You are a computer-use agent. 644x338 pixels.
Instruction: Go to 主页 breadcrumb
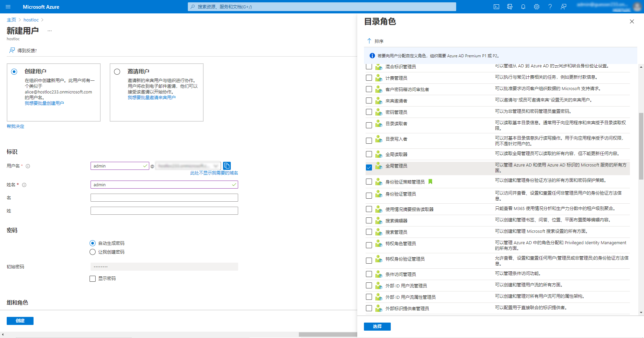click(x=11, y=20)
